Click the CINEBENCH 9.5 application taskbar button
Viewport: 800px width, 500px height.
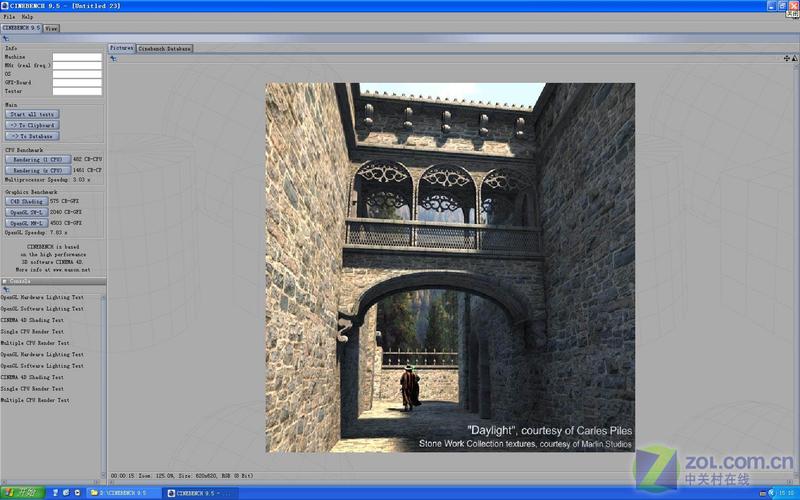(202, 493)
